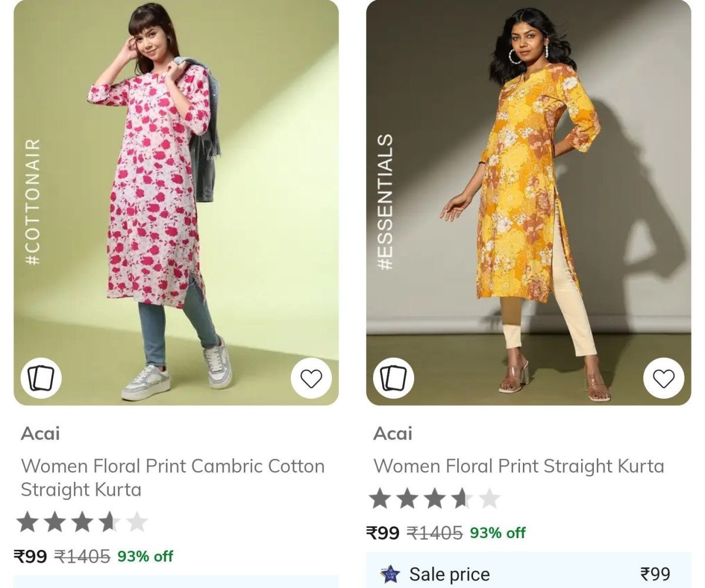705x588 pixels.
Task: Tap ₹99 price of yellow straight kurta
Action: tap(383, 533)
